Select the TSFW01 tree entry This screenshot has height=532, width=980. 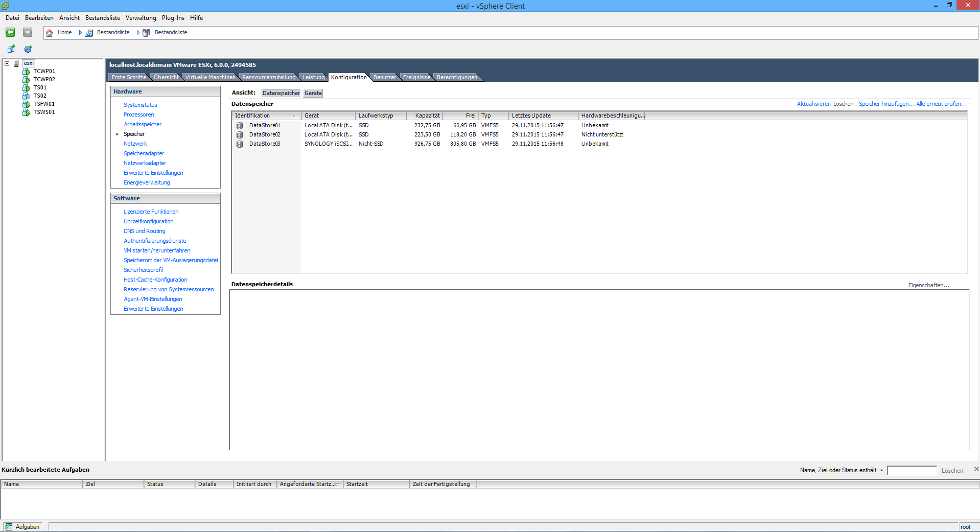pyautogui.click(x=44, y=104)
